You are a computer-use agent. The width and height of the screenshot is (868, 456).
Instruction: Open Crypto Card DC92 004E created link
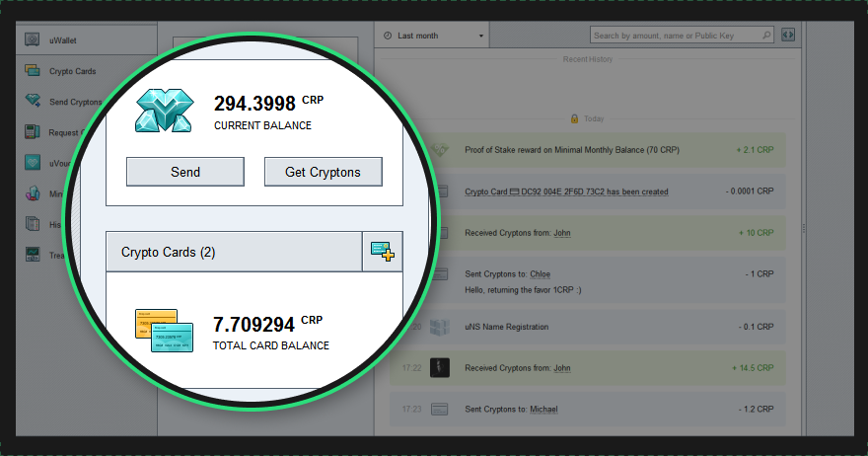tap(566, 191)
